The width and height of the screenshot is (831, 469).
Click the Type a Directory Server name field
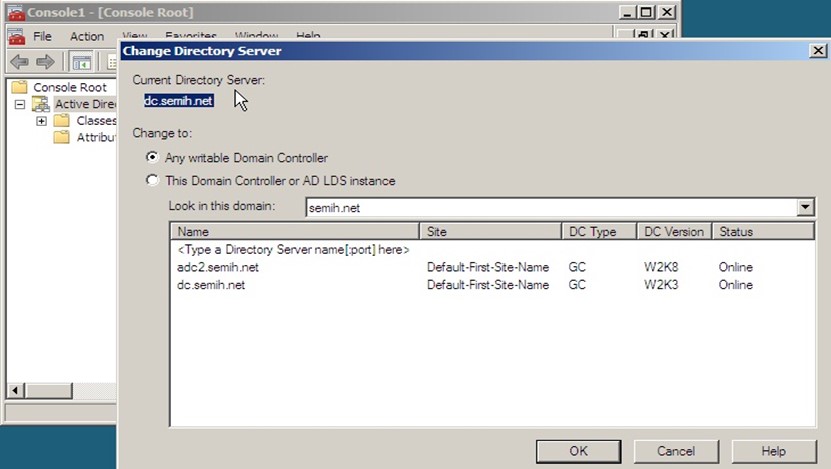(293, 249)
